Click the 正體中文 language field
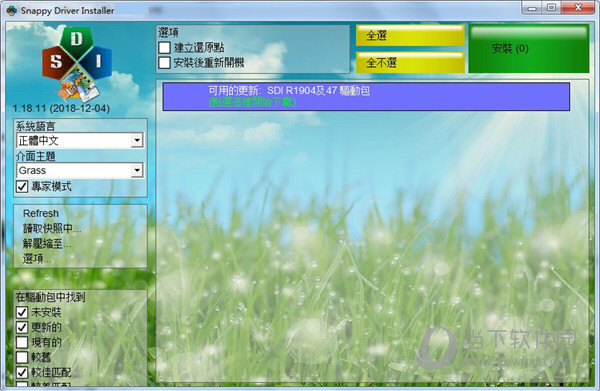 (80, 140)
